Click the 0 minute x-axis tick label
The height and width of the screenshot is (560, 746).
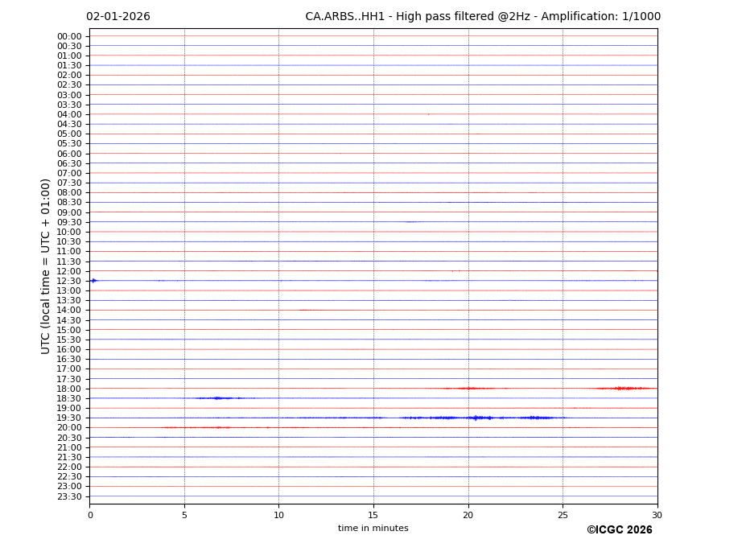point(90,515)
